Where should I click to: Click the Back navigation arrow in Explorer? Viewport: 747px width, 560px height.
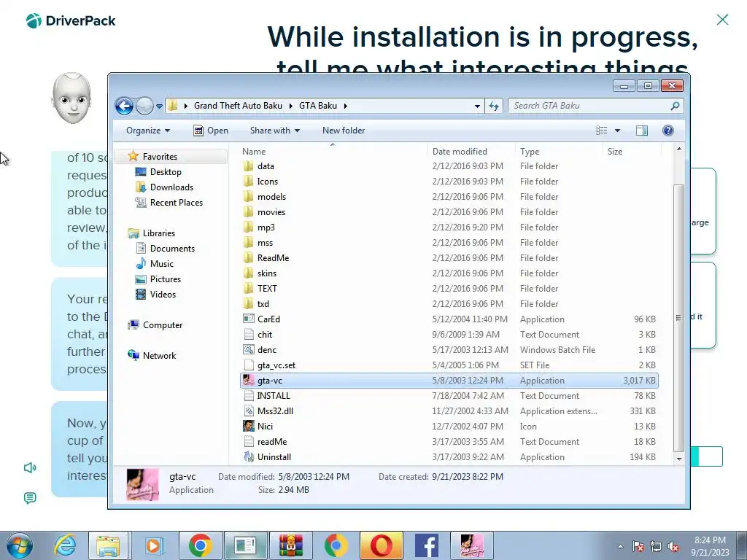pos(124,106)
